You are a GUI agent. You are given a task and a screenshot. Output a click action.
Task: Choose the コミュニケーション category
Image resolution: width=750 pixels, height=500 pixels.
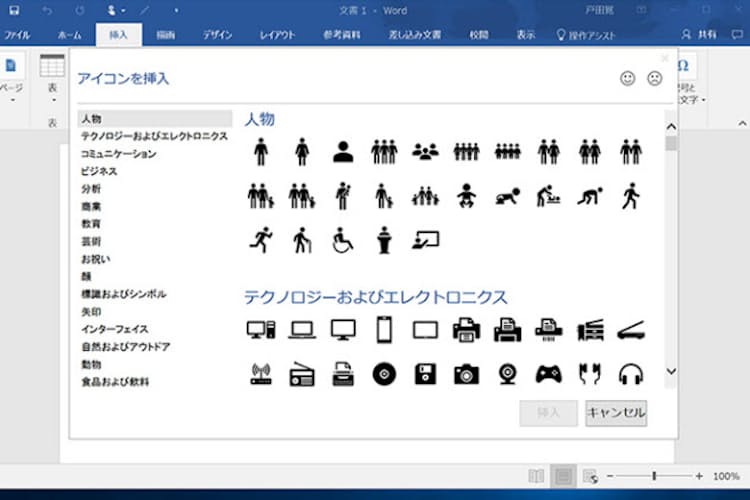pyautogui.click(x=119, y=154)
